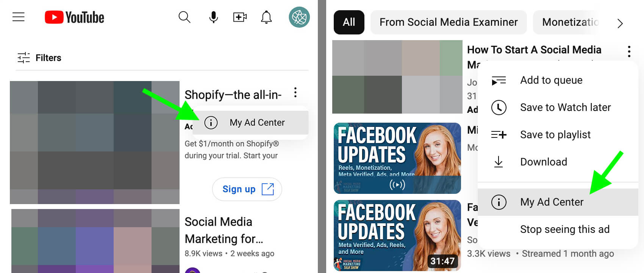The image size is (644, 273).
Task: Open Facebook Updates thumbnail with live icon
Action: tap(397, 158)
